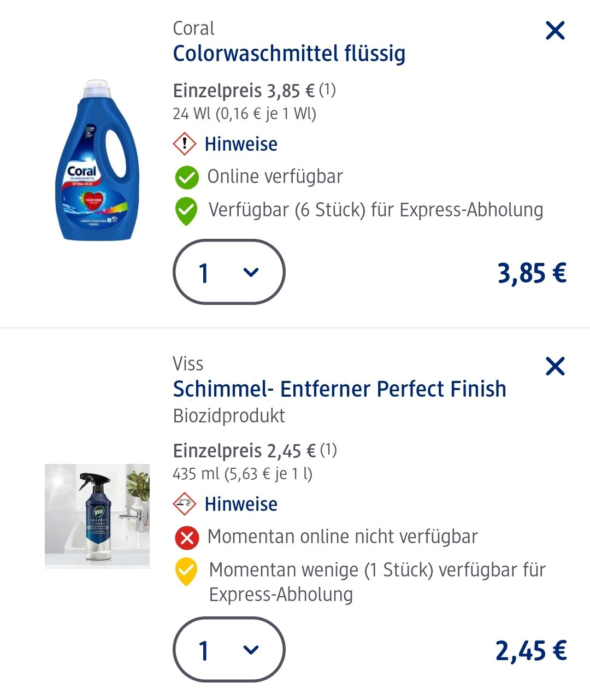Open Colorwaschmittel flüssig product page
The width and height of the screenshot is (590, 700).
pos(289,54)
